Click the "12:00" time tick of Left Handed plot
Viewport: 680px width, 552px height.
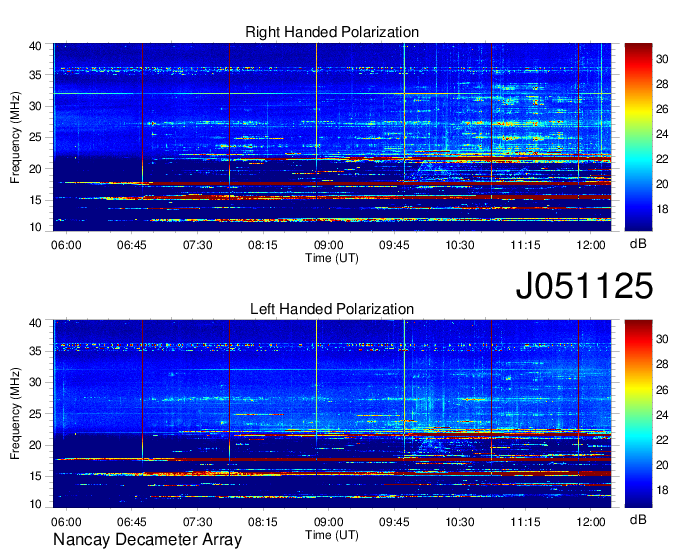[591, 522]
